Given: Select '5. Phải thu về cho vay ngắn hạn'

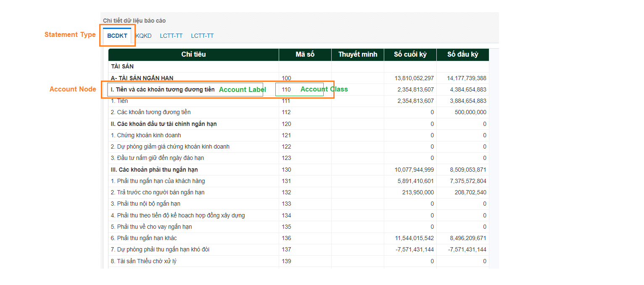Looking at the screenshot, I should tap(151, 227).
